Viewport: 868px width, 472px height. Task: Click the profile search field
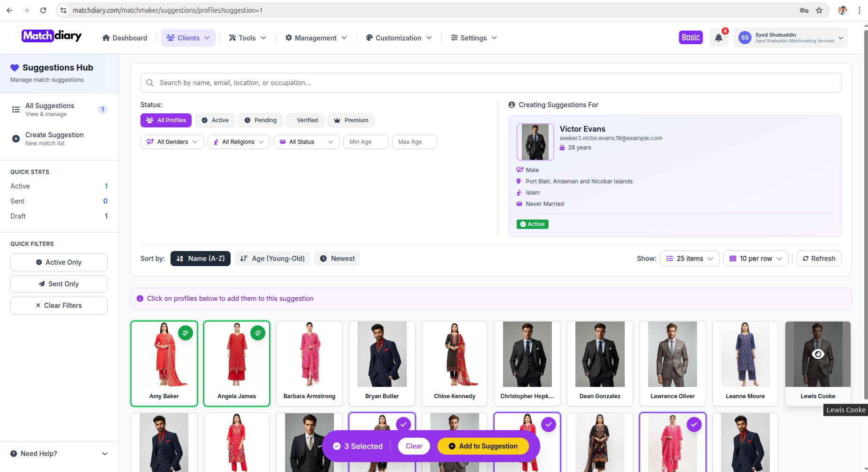coord(491,83)
